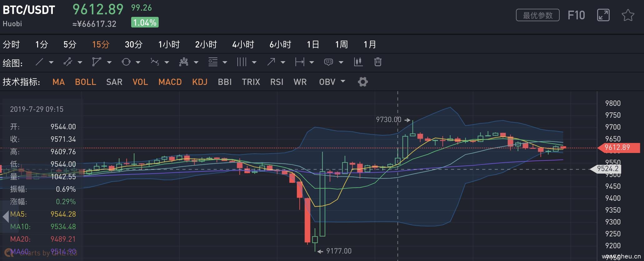The height and width of the screenshot is (261, 644).
Task: Open OBV indicator dropdown arrow
Action: 343,81
